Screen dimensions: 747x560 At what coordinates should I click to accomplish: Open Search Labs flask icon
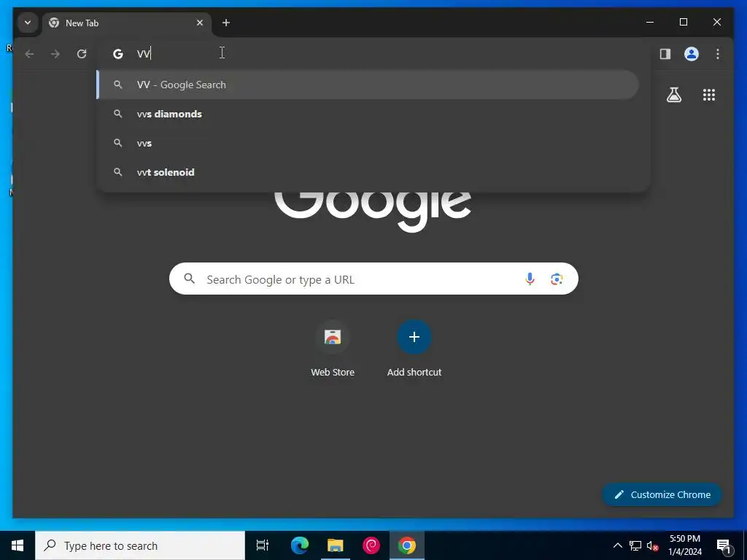tap(673, 95)
